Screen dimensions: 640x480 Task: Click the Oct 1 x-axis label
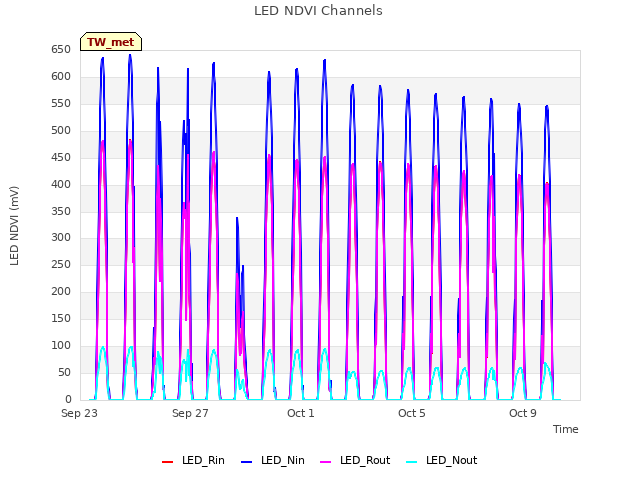[301, 413]
